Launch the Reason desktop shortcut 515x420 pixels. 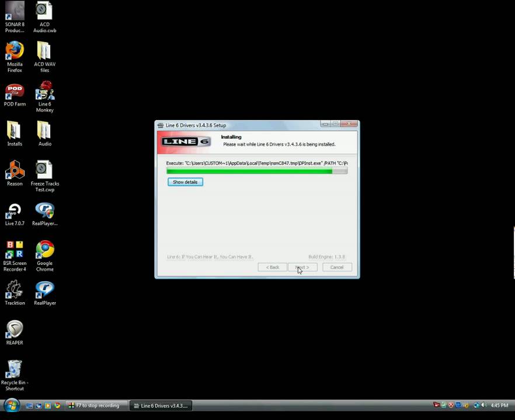point(15,173)
